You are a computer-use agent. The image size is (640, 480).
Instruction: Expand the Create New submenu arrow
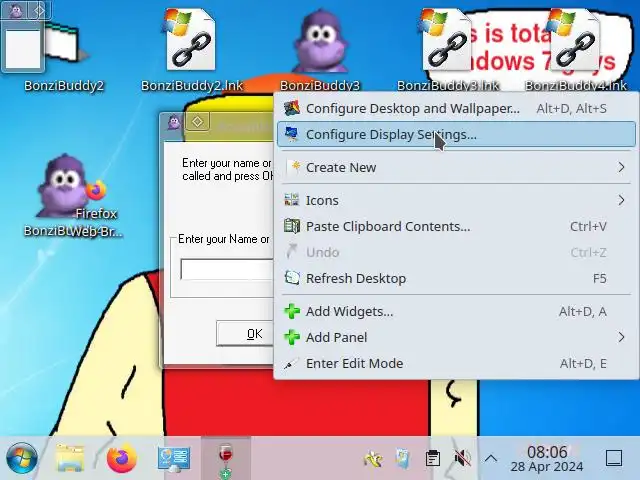621,167
